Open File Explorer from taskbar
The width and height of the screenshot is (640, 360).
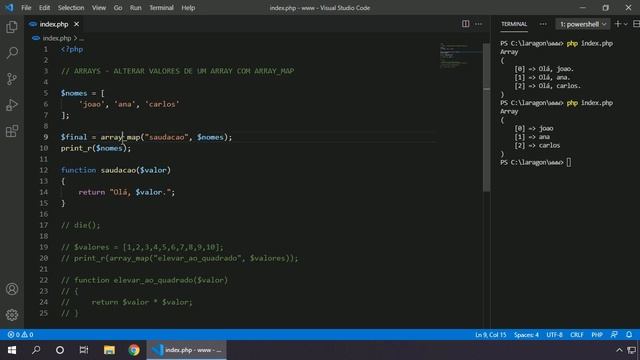pos(109,350)
